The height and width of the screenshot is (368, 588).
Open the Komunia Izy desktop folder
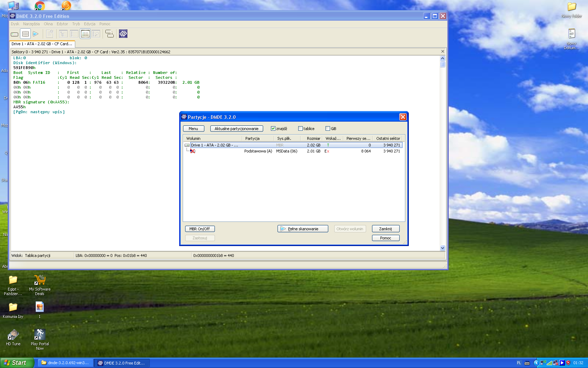(13, 311)
